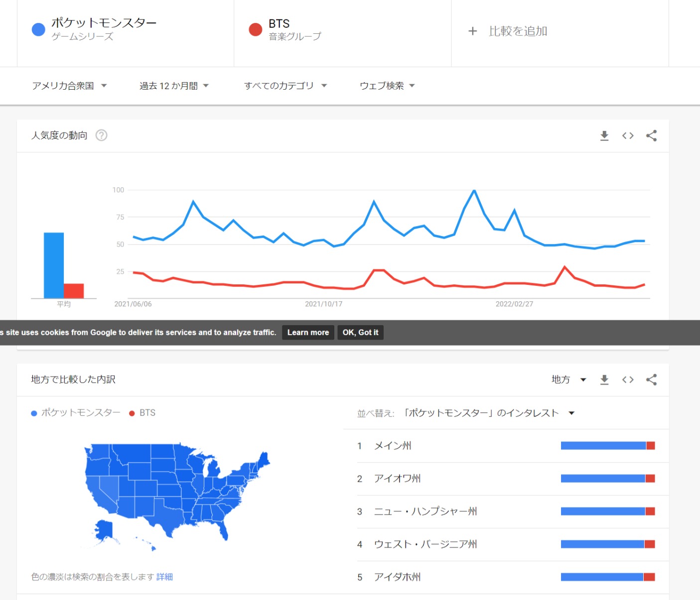
Task: Download the 人気度の動向 chart data
Action: coord(604,135)
